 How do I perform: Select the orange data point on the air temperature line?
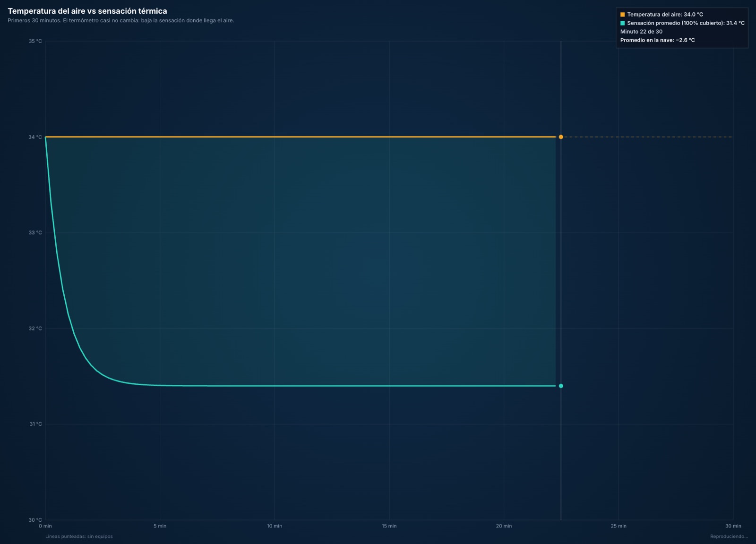coord(561,137)
